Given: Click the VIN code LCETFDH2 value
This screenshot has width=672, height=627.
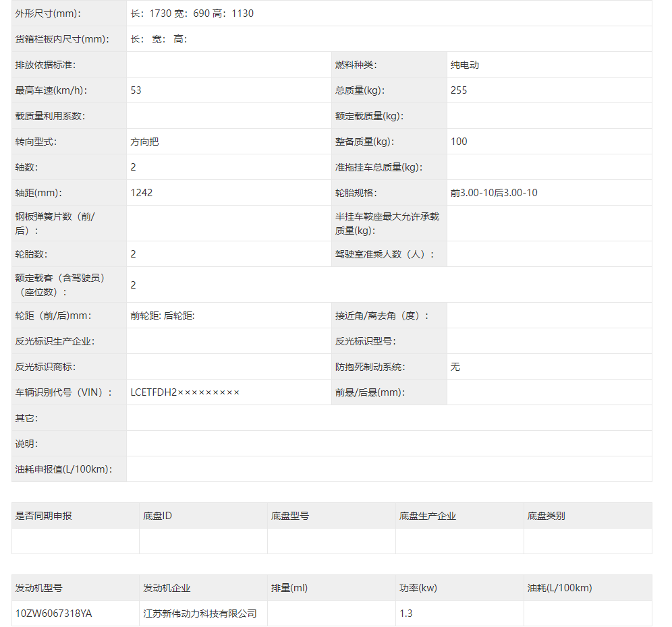Looking at the screenshot, I should pyautogui.click(x=185, y=392).
